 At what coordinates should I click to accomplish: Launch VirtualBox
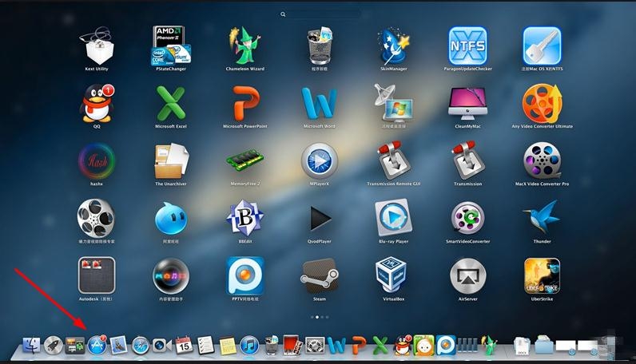click(x=391, y=275)
